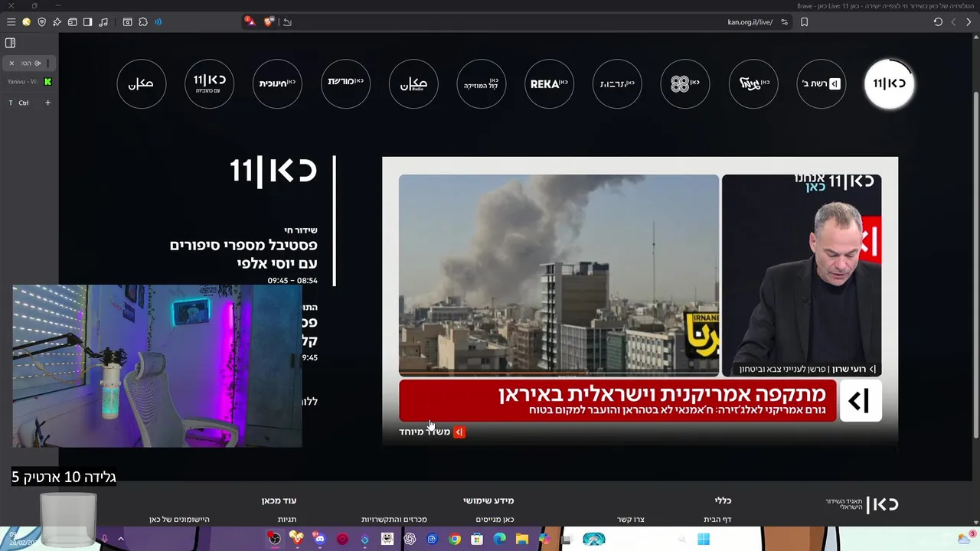This screenshot has height=551, width=980.
Task: Open the 'דף הבית' footer link
Action: click(717, 520)
